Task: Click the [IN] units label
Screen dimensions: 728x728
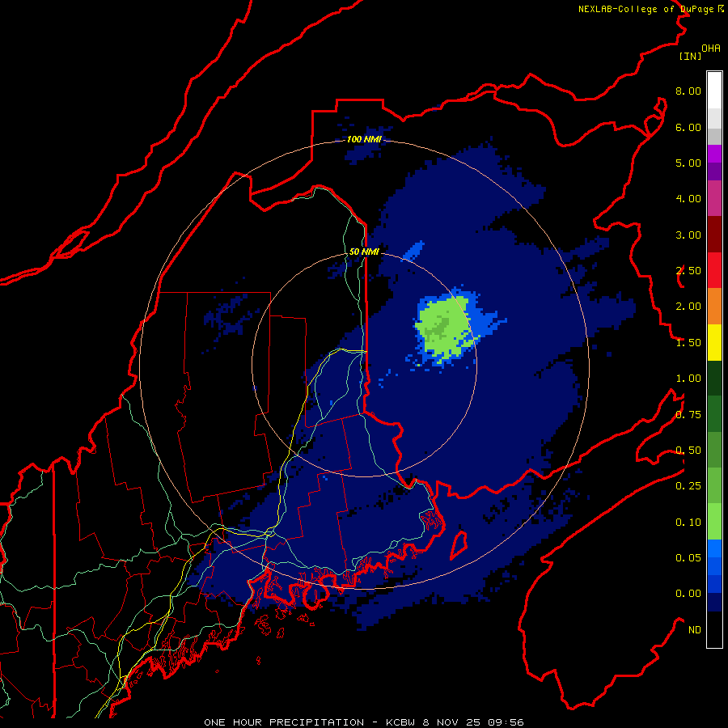Action: [690, 56]
